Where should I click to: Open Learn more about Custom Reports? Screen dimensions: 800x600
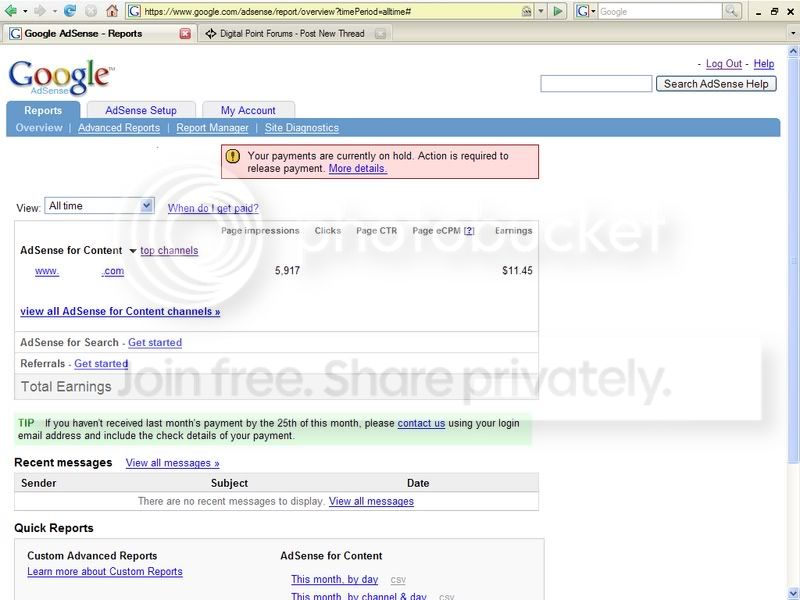click(x=105, y=571)
